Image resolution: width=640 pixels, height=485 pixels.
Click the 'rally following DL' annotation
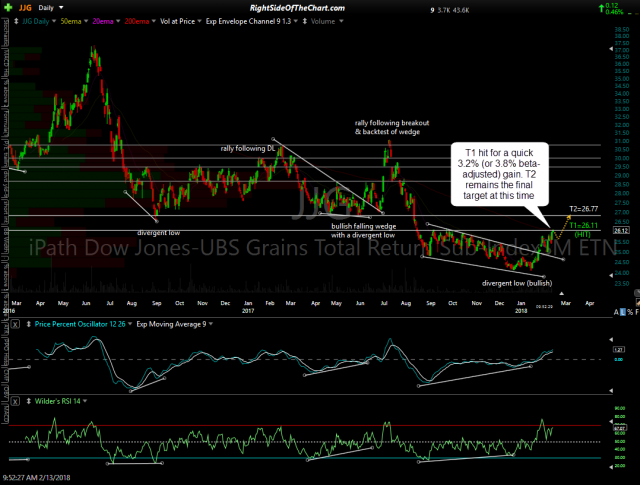click(248, 149)
